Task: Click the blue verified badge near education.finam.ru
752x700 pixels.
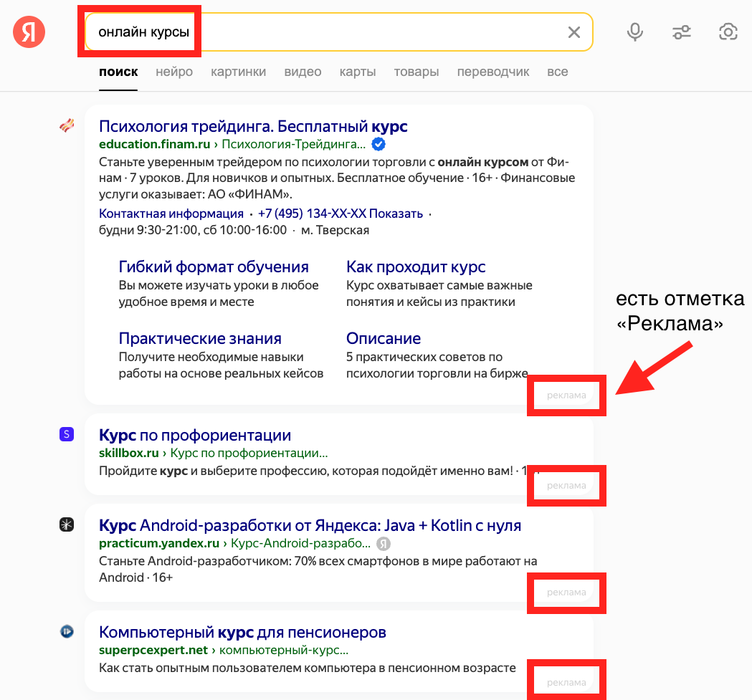Action: (x=379, y=144)
